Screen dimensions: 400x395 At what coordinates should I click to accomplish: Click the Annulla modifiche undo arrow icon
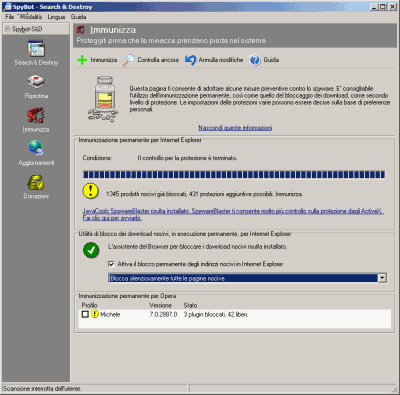tap(190, 60)
